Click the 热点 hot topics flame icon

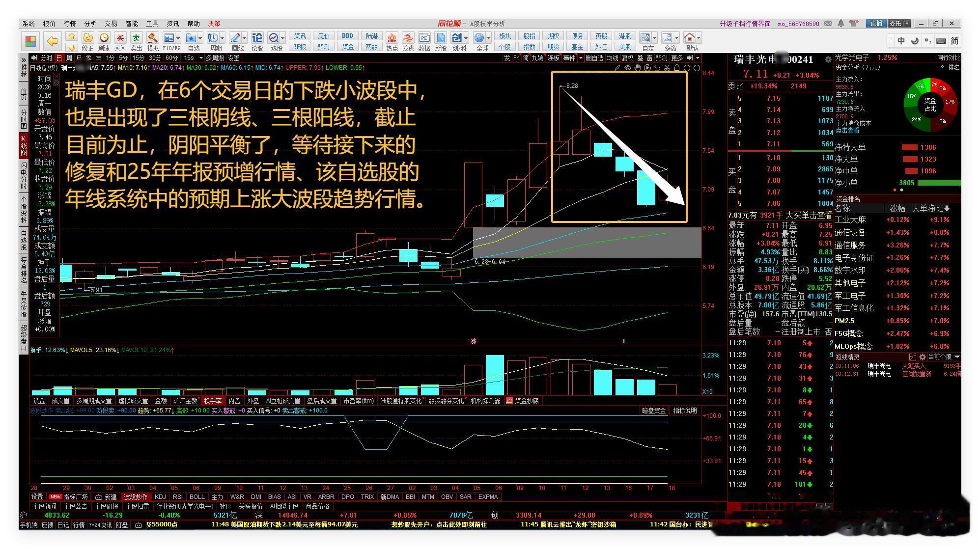tap(392, 38)
